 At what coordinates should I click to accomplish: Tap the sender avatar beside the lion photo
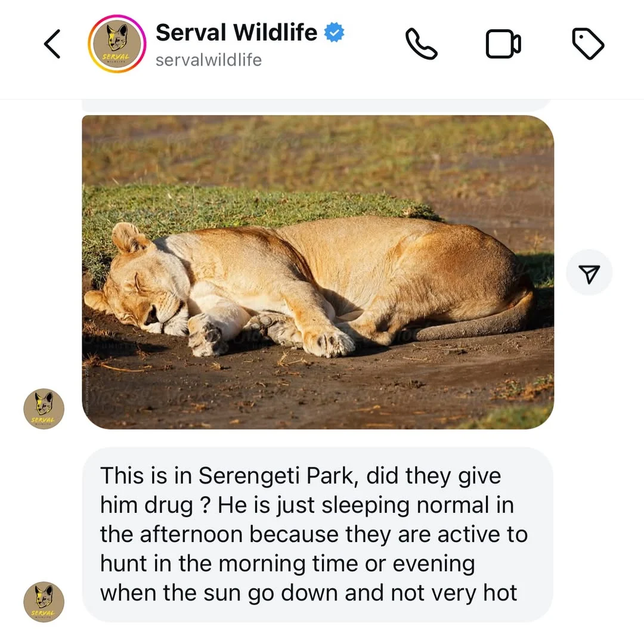[x=44, y=409]
